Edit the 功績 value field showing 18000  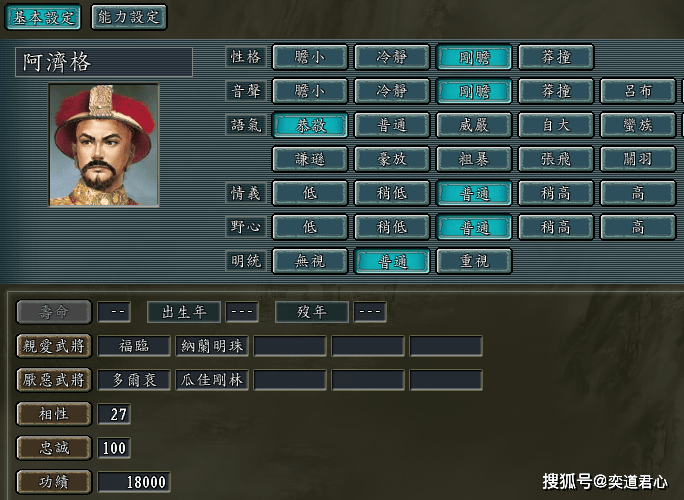(134, 482)
